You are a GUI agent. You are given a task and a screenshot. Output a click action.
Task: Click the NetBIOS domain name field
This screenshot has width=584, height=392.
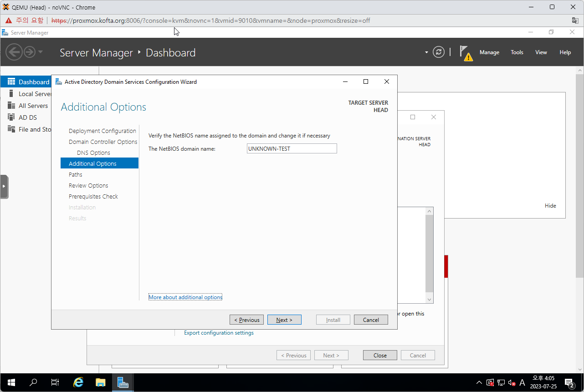pyautogui.click(x=292, y=148)
